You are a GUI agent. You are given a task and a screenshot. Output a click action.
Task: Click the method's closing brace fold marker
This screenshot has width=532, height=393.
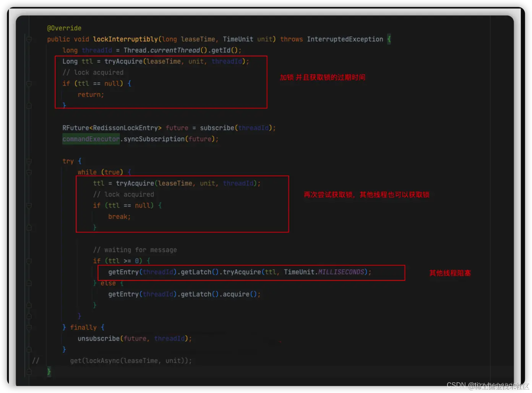[x=29, y=372]
